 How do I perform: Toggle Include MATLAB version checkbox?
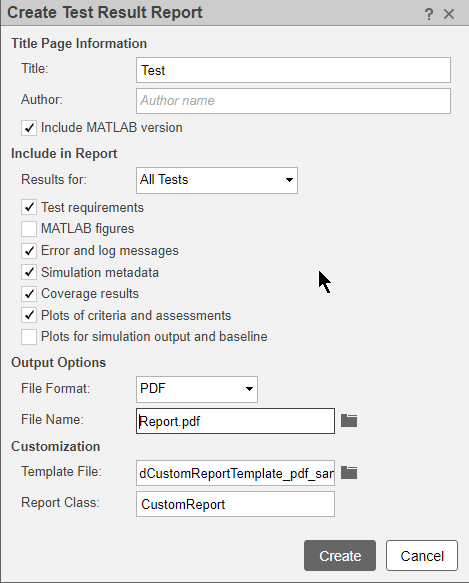[29, 128]
